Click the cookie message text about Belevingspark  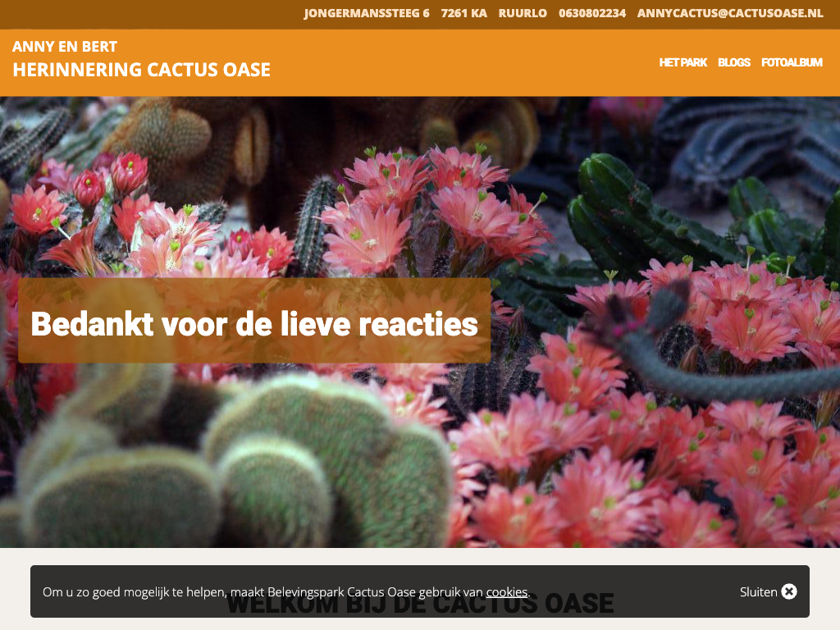pyautogui.click(x=262, y=591)
